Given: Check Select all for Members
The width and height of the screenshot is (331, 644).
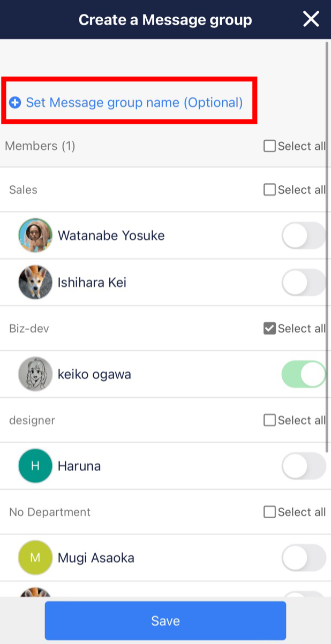Looking at the screenshot, I should [x=269, y=146].
